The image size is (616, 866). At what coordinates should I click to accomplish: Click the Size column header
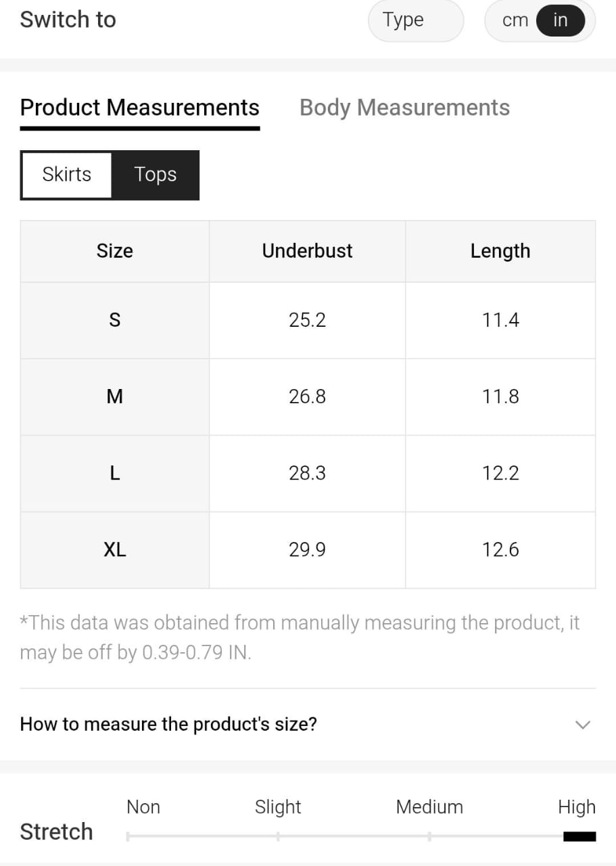click(x=115, y=251)
